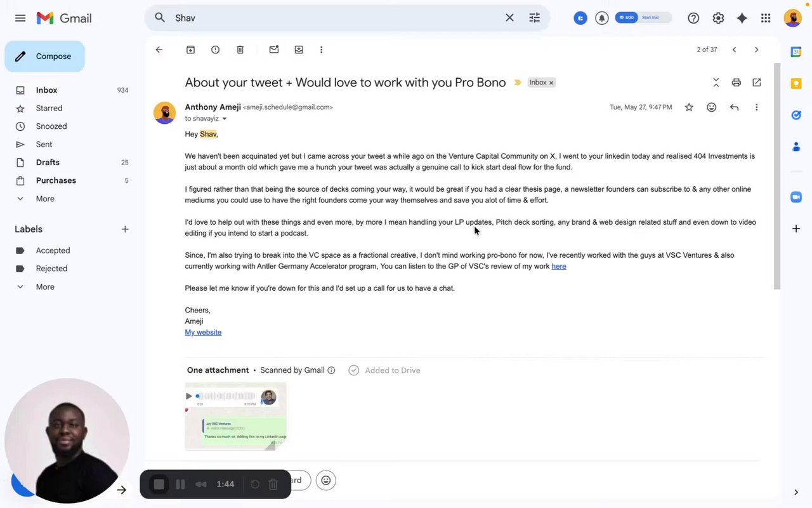Screen dimensions: 812x508
Task: Reply to Anthony Ameji's message
Action: 734,107
